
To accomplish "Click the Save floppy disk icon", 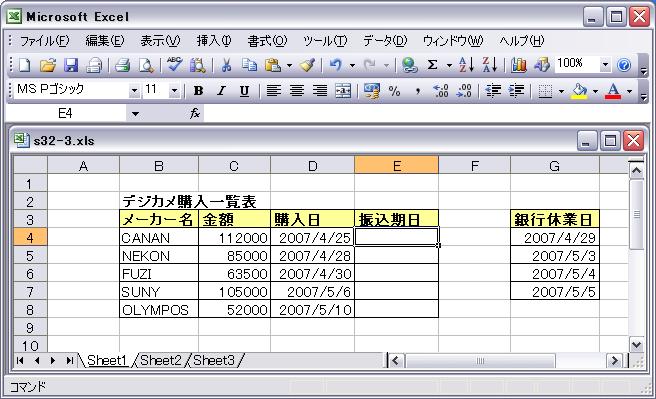I will pos(71,65).
